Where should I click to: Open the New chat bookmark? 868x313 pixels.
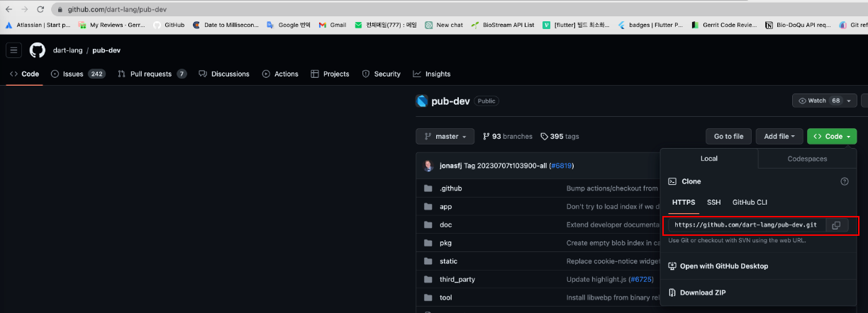click(x=444, y=25)
